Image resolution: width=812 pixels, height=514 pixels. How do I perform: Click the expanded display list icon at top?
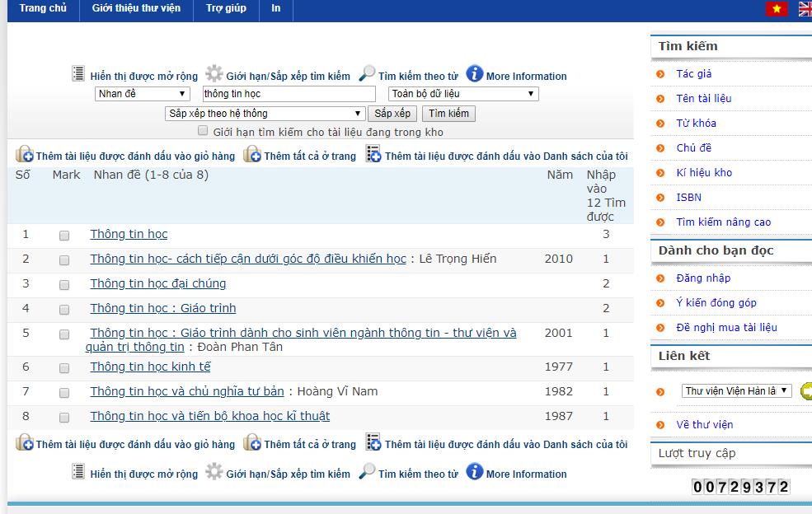point(78,74)
